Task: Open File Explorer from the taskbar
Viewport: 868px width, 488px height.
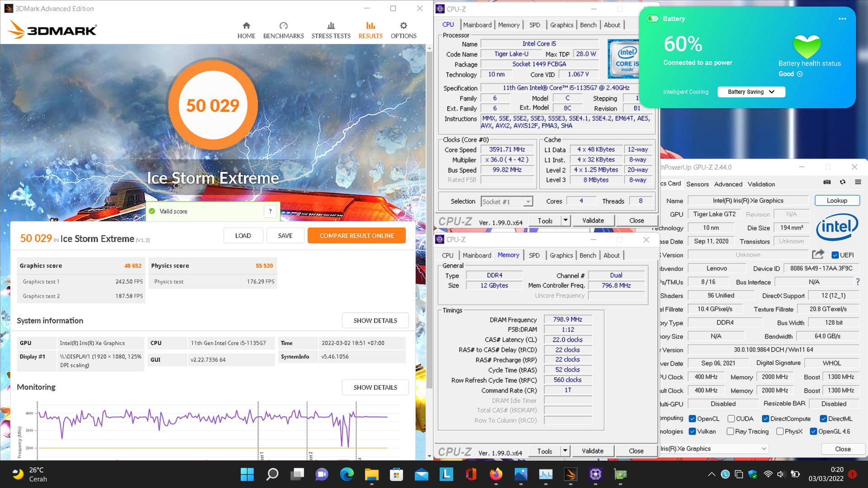Action: 372,474
